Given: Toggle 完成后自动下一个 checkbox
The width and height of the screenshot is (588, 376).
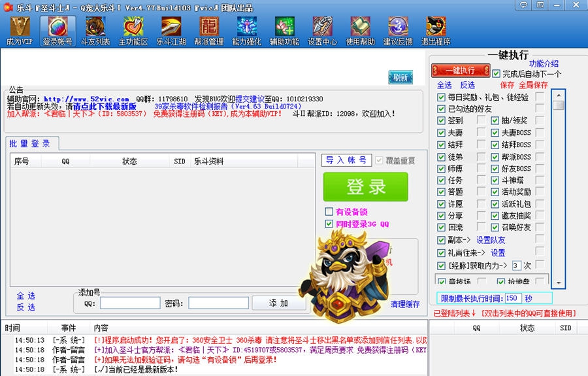Looking at the screenshot, I should (496, 74).
